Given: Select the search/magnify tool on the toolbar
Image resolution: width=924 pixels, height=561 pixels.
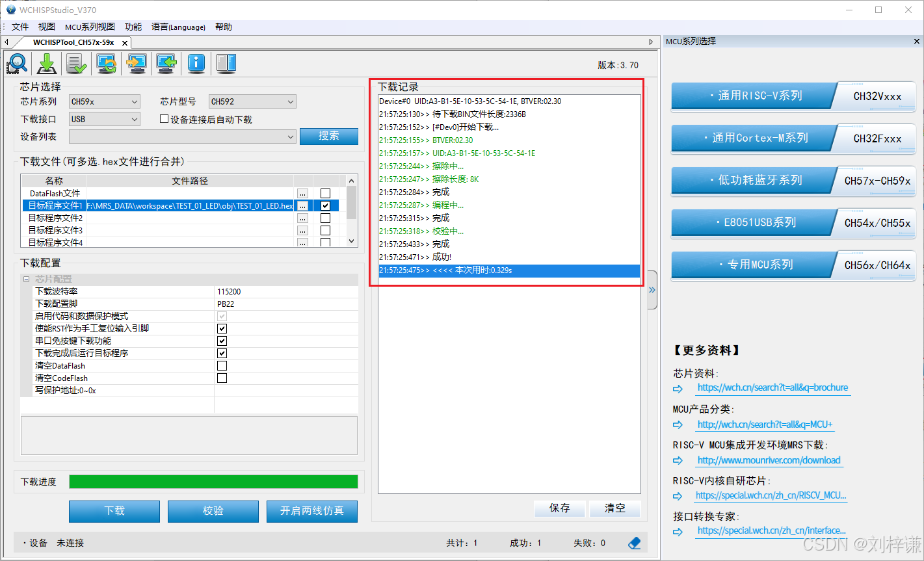Looking at the screenshot, I should [x=16, y=63].
